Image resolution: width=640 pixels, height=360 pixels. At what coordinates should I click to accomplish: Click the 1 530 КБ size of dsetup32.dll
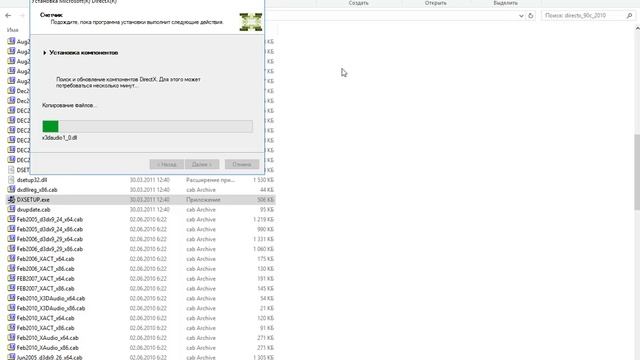click(263, 180)
